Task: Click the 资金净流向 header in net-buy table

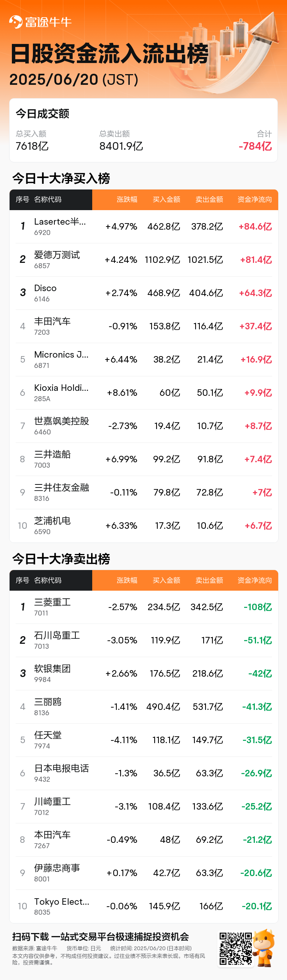Action: click(254, 199)
